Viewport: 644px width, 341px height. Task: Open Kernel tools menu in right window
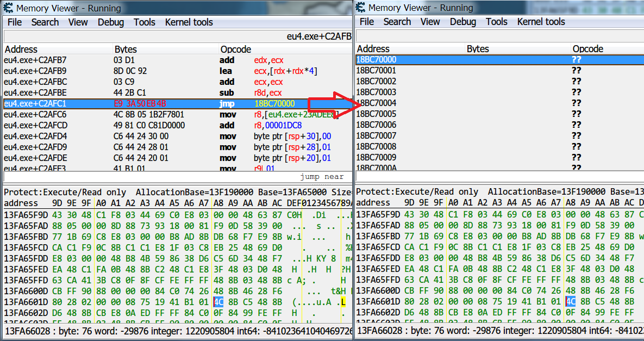[x=541, y=22]
